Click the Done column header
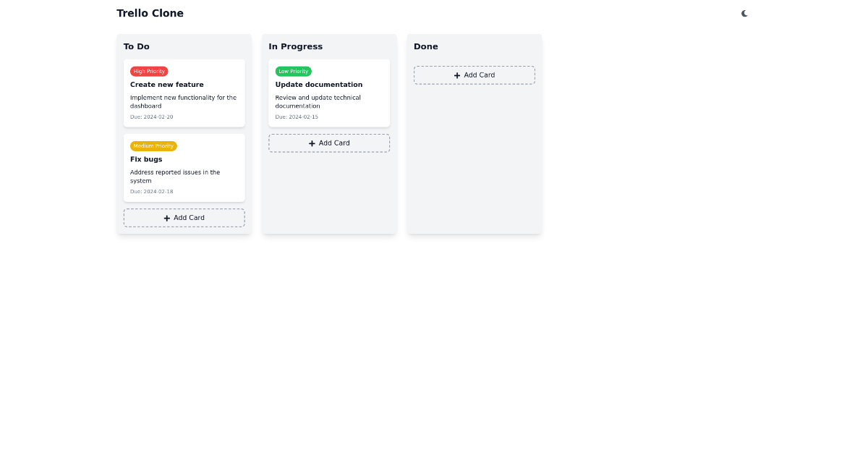 coord(425,46)
